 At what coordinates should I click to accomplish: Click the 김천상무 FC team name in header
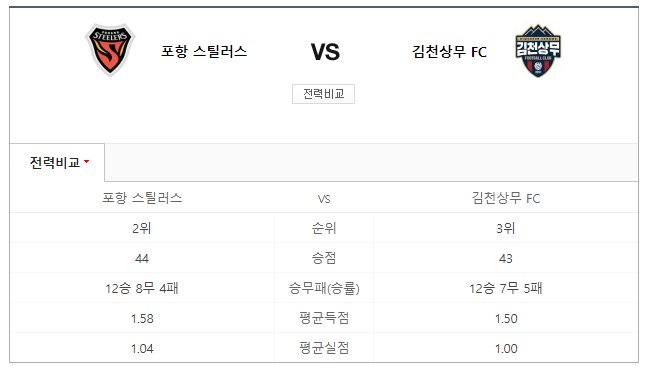[x=449, y=52]
